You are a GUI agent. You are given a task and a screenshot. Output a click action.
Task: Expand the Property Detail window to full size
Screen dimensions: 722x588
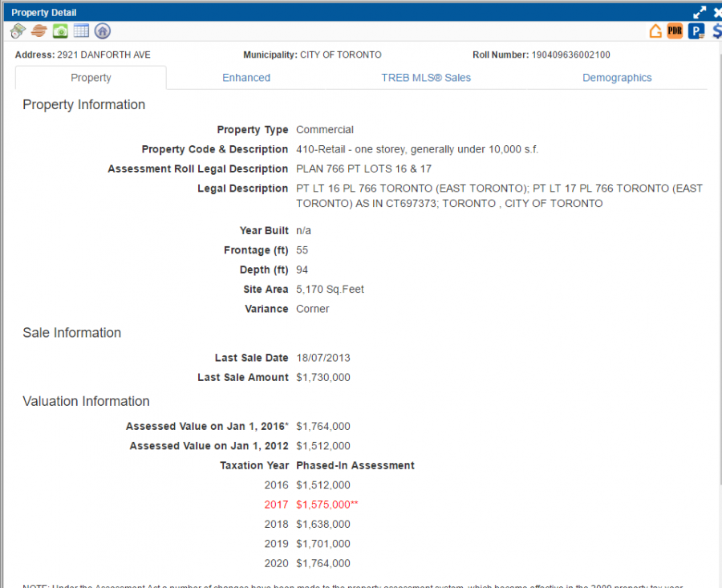pyautogui.click(x=700, y=12)
